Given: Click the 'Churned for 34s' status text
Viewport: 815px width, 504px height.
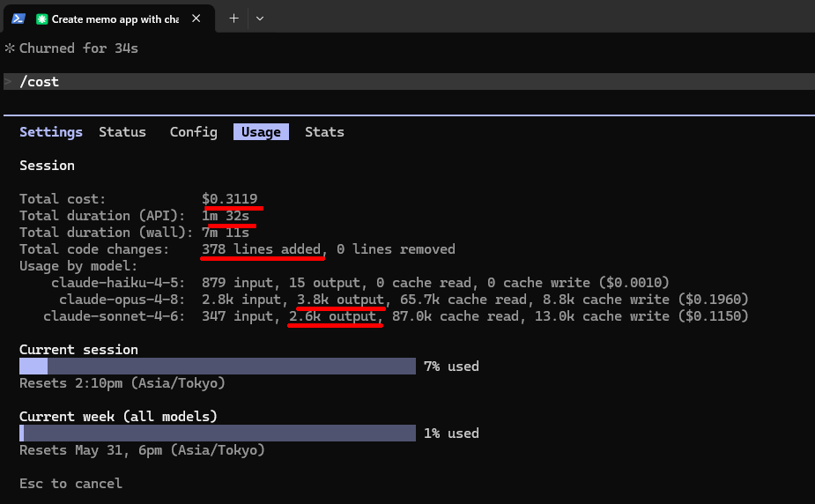Looking at the screenshot, I should [78, 48].
